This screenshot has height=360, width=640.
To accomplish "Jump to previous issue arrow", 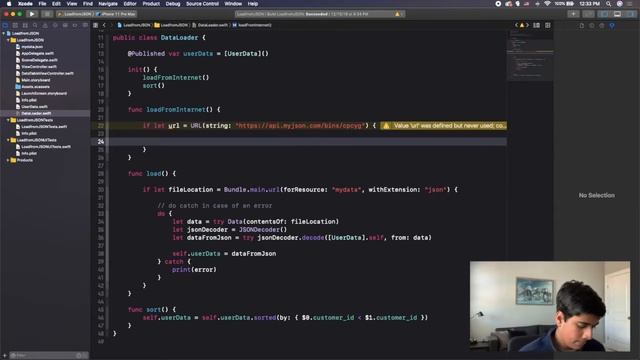I will (516, 25).
